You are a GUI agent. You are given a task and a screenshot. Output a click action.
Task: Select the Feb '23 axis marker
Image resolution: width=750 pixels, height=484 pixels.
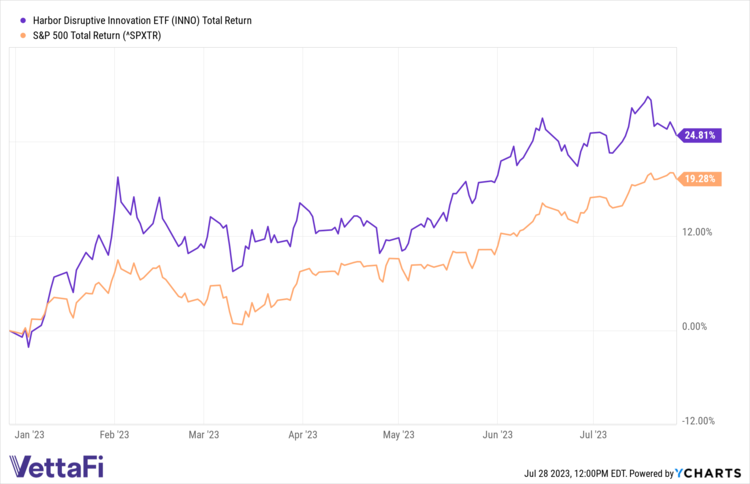click(x=115, y=435)
